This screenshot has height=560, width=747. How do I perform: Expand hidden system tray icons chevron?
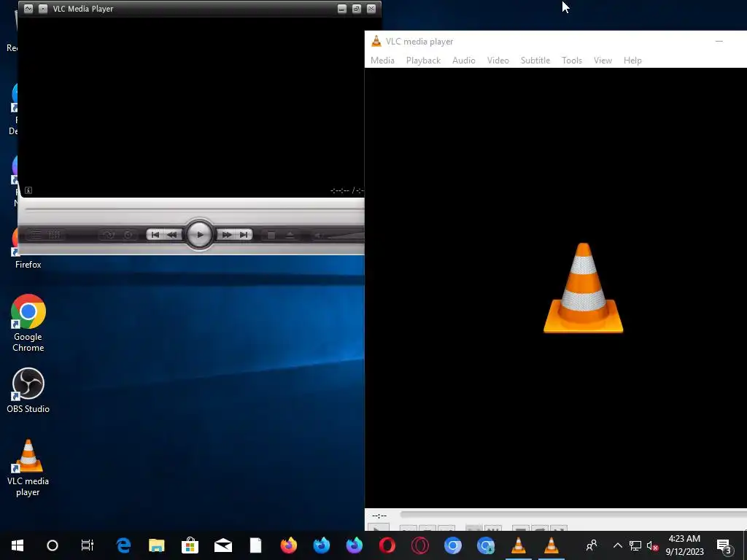pyautogui.click(x=617, y=545)
